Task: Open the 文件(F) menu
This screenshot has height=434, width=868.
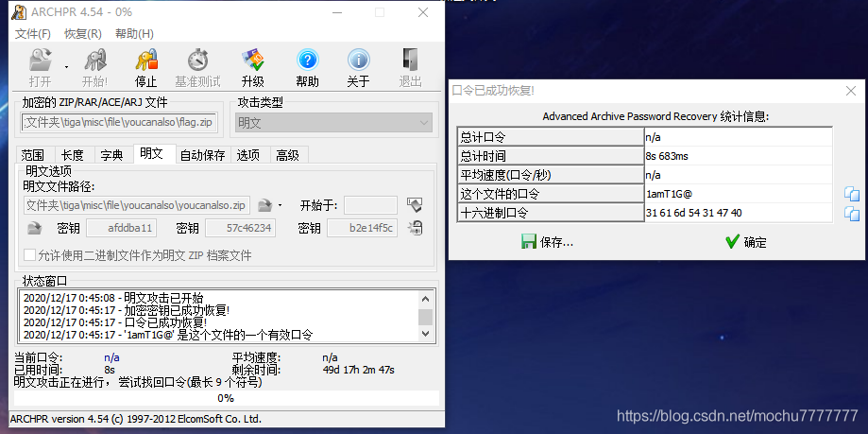Action: [33, 34]
